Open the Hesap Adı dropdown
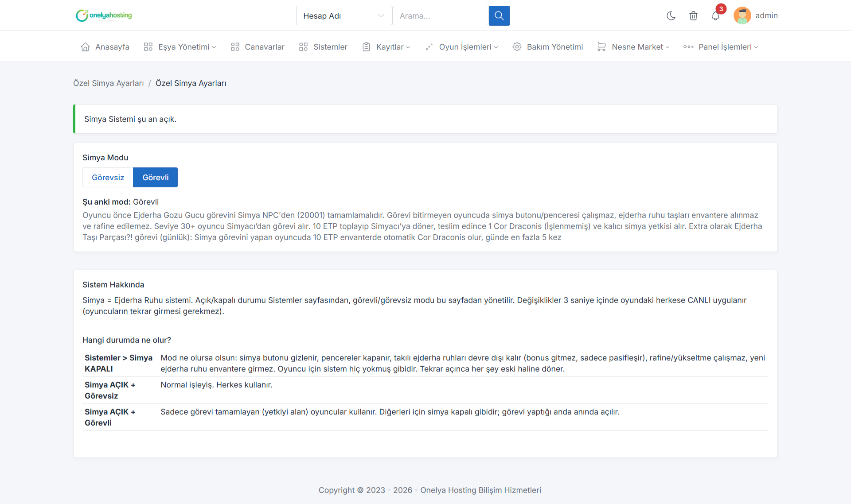 pos(344,16)
